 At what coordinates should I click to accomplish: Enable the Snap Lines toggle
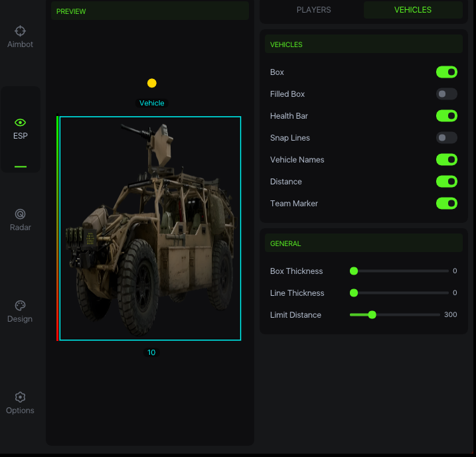pos(446,138)
